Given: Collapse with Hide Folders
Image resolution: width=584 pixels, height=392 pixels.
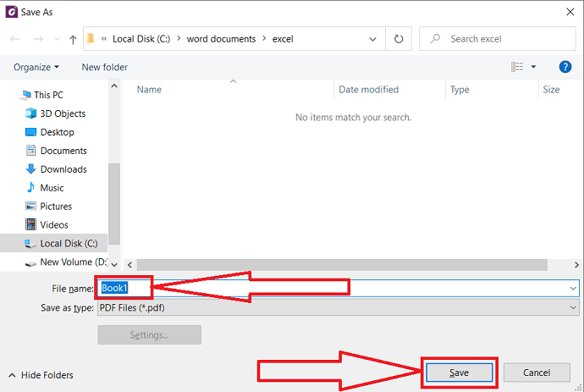Looking at the screenshot, I should (41, 375).
